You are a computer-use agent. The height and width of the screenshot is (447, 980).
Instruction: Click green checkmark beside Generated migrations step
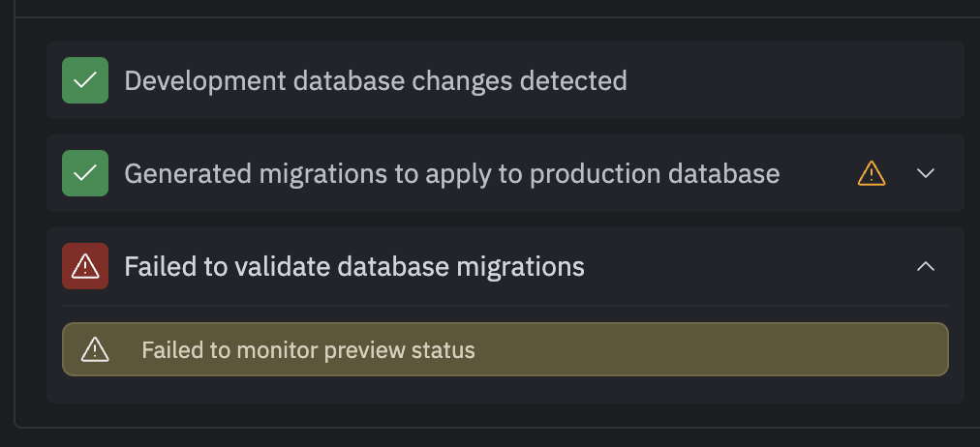[x=85, y=173]
